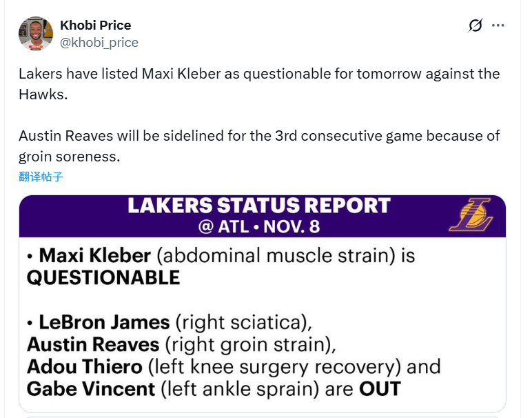The height and width of the screenshot is (418, 532).
Task: Click the bold 'OUT' status word
Action: tap(380, 388)
